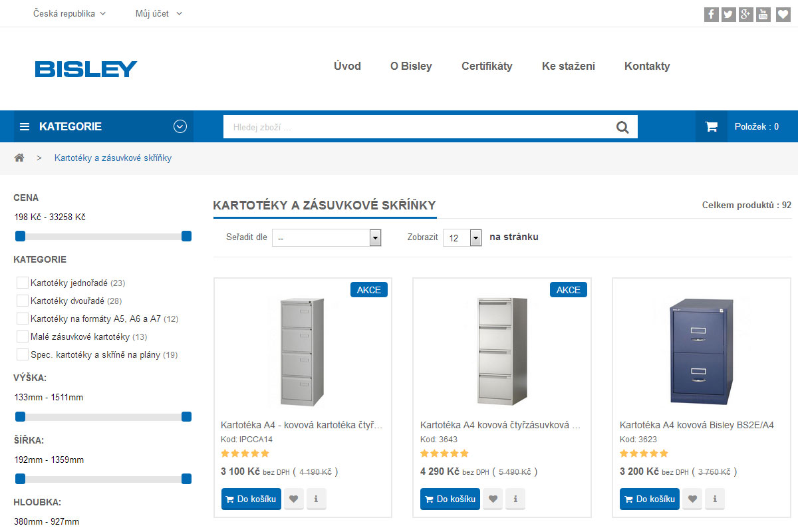Add product IPCCA14 to cart with Do košíku
798x532 pixels.
coord(251,499)
